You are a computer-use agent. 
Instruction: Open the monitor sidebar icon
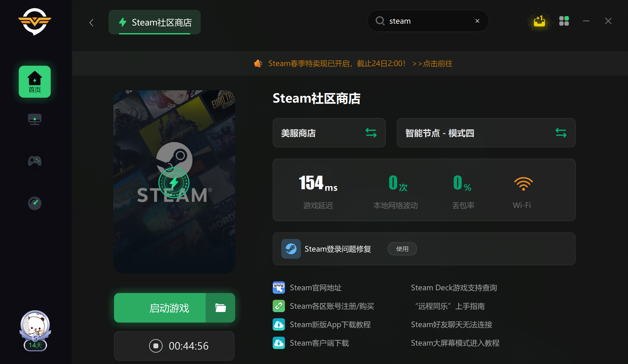click(35, 119)
